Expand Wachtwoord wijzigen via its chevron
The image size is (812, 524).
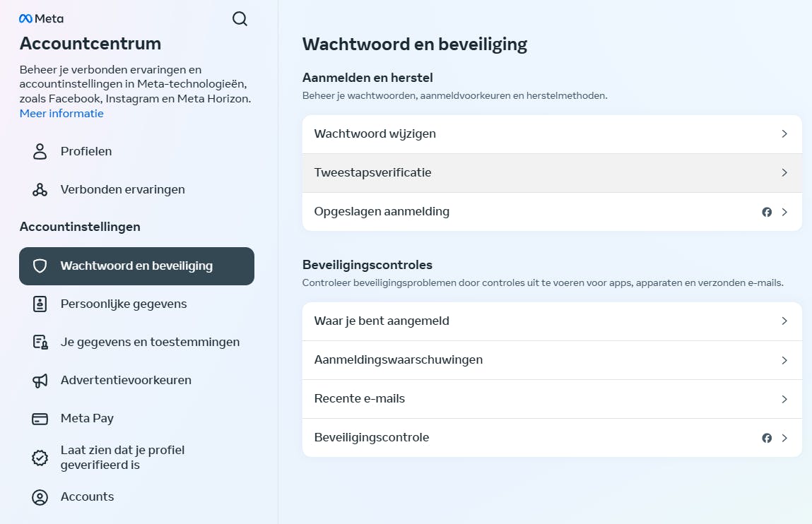pyautogui.click(x=784, y=134)
